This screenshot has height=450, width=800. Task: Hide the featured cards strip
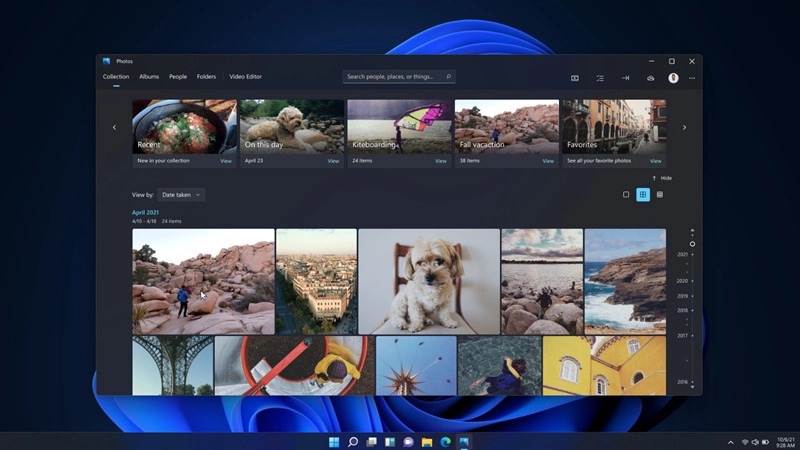[x=662, y=178]
